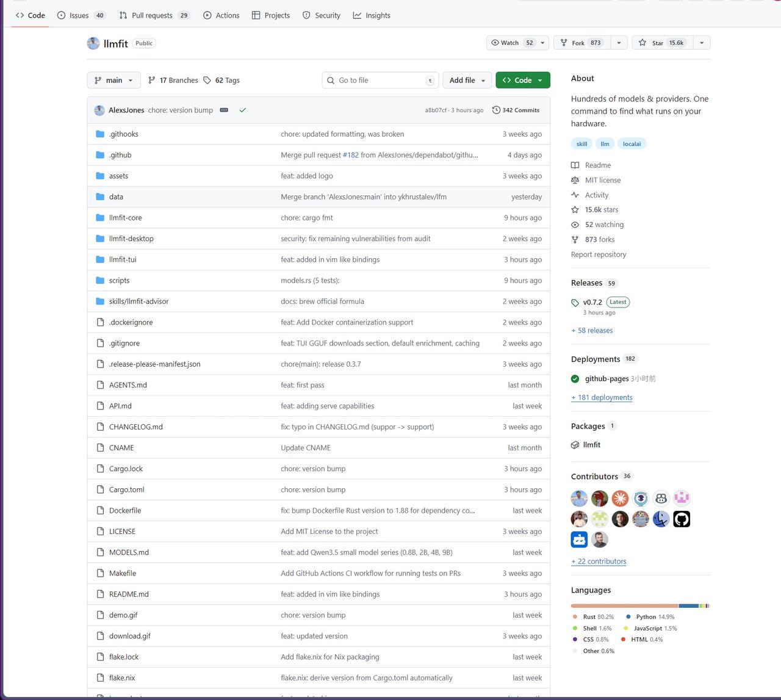Switch to the Issues tab
The width and height of the screenshot is (781, 700).
tap(81, 15)
